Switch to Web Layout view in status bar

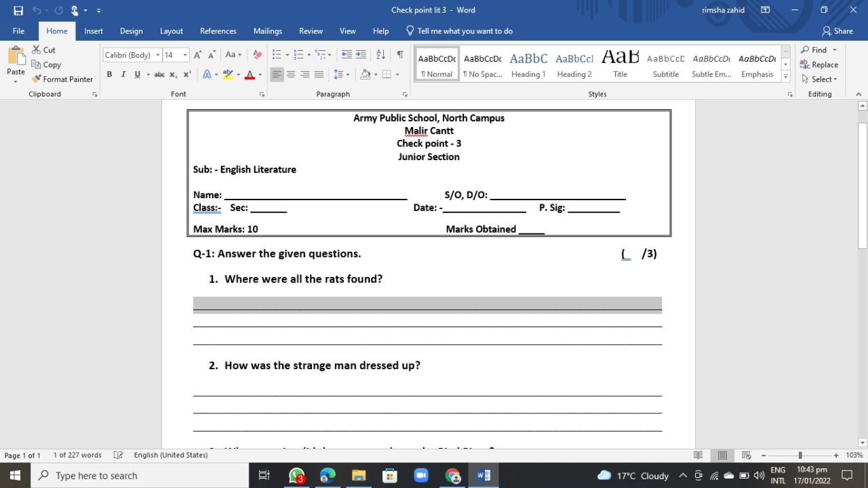747,455
